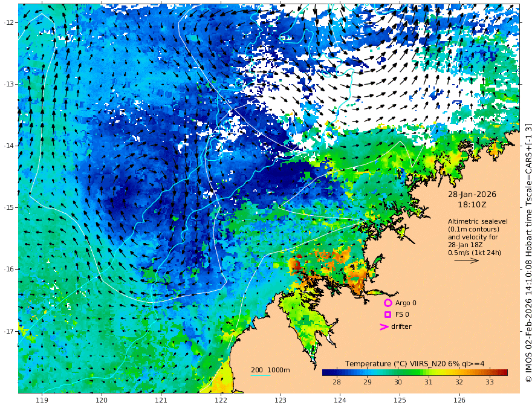Click the 'Argo 0' legend text
The width and height of the screenshot is (532, 411).
pyautogui.click(x=406, y=303)
